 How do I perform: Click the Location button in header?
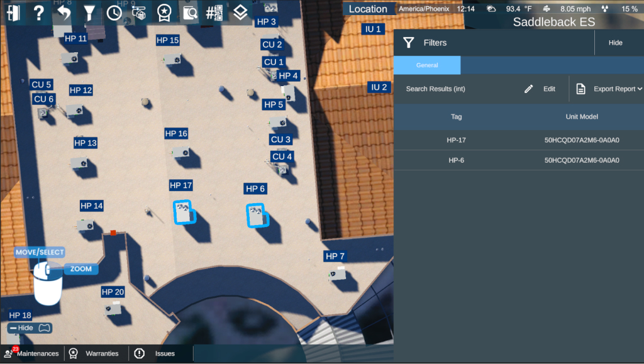point(368,9)
